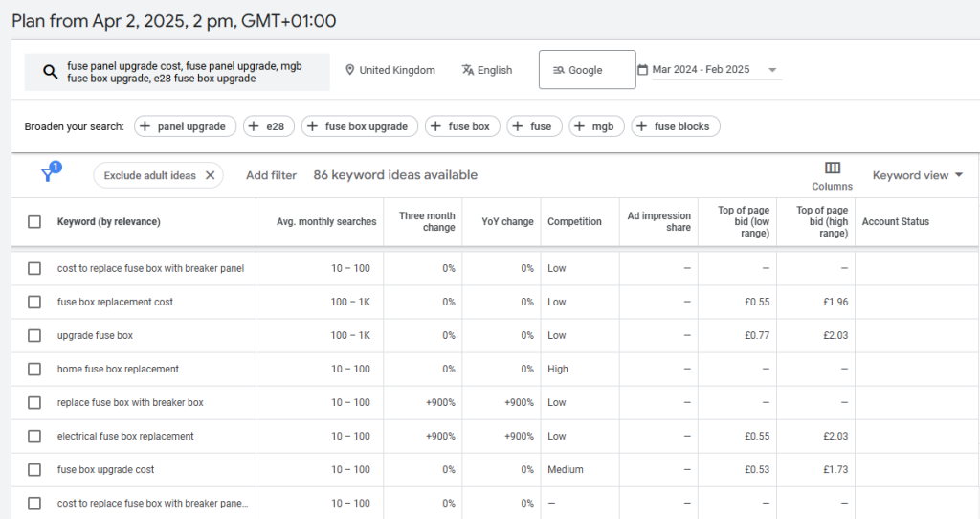The width and height of the screenshot is (980, 519).
Task: Click the £0.53 low range bid value
Action: pos(757,469)
